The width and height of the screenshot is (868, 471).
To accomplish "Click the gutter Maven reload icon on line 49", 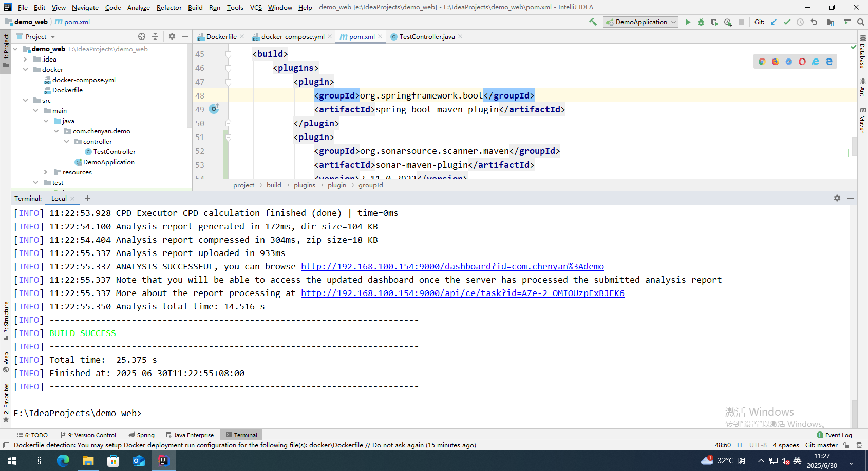I will click(214, 109).
